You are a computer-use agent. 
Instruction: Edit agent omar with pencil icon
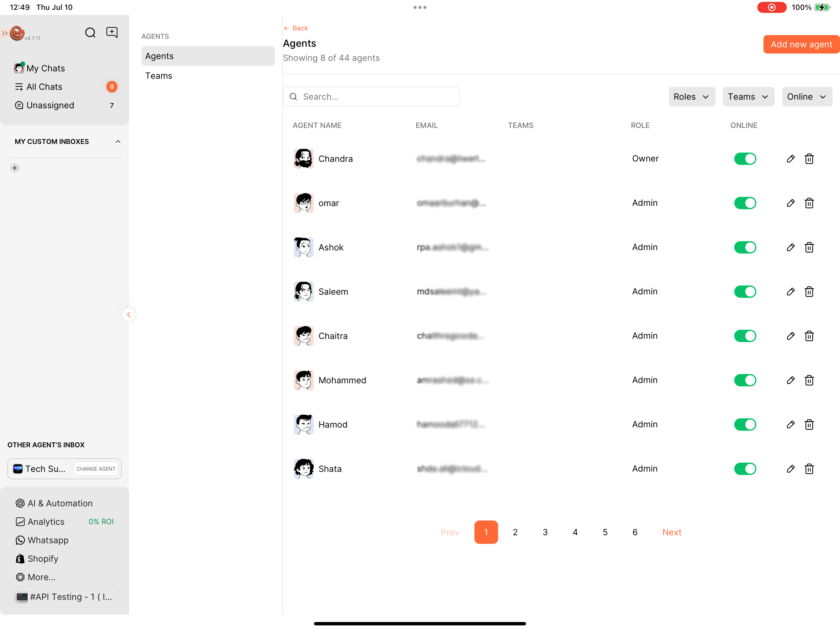click(790, 203)
